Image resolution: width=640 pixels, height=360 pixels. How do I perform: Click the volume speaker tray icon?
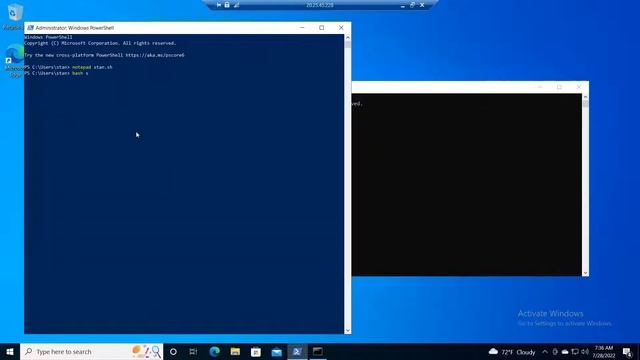click(585, 352)
